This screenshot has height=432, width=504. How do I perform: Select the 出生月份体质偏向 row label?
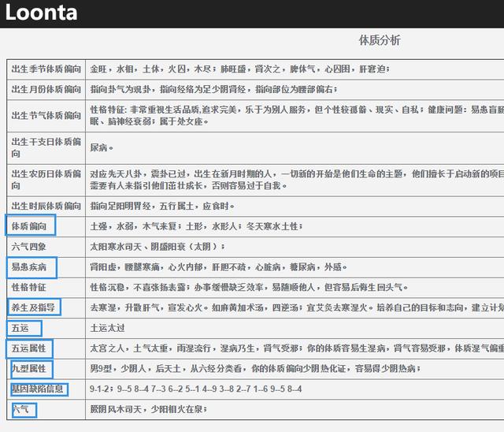46,90
